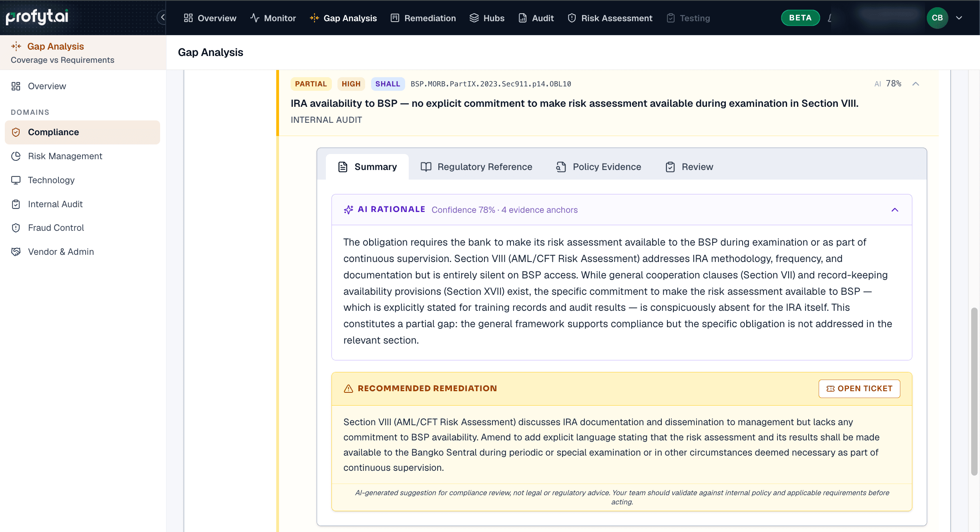Click the profyt.ai logo
Screen dimensions: 980x532
click(37, 17)
